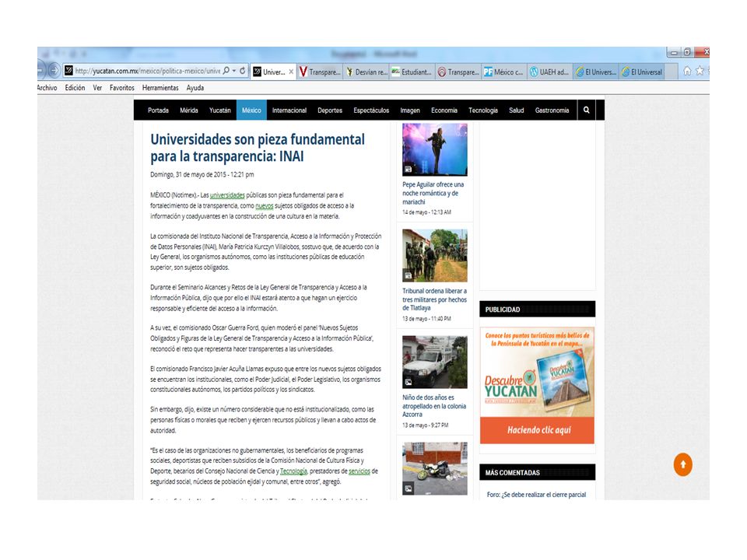
Task: Click the 'PUBLICIDAD' section header
Action: coord(538,309)
